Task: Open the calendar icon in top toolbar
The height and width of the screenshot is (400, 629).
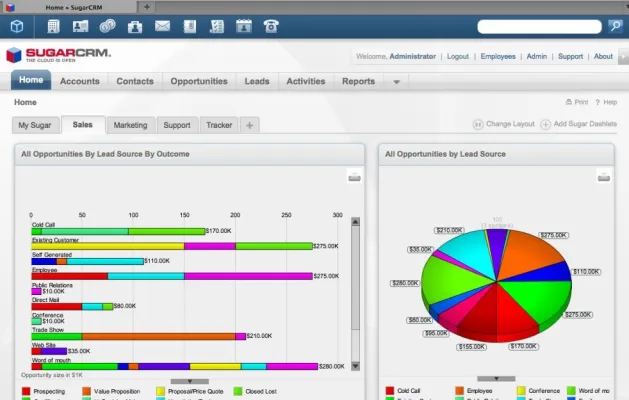Action: click(x=243, y=26)
